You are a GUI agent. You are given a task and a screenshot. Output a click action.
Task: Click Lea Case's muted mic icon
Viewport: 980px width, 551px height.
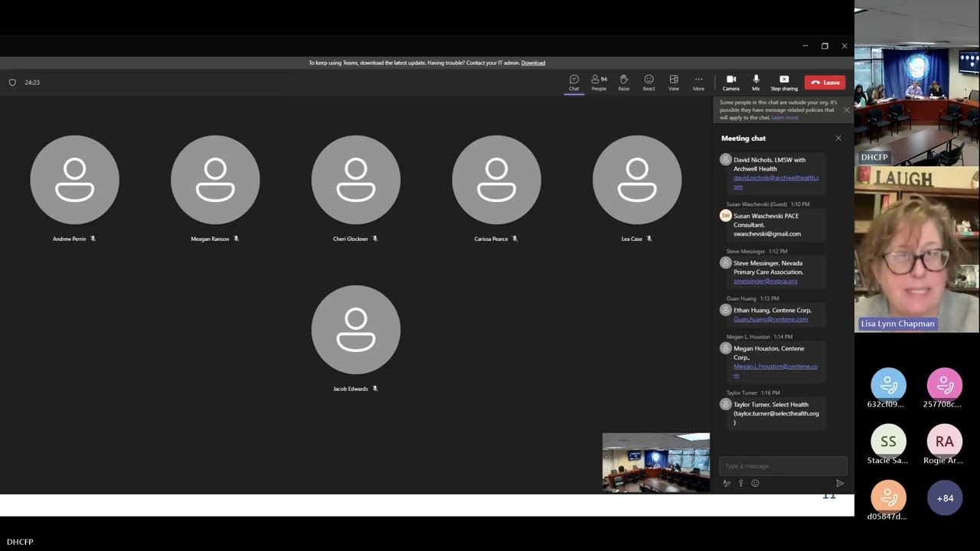pos(648,239)
